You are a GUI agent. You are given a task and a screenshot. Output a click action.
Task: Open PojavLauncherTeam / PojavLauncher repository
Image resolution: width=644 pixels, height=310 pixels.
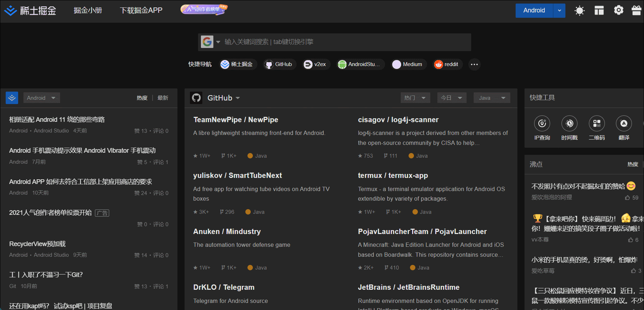point(422,232)
